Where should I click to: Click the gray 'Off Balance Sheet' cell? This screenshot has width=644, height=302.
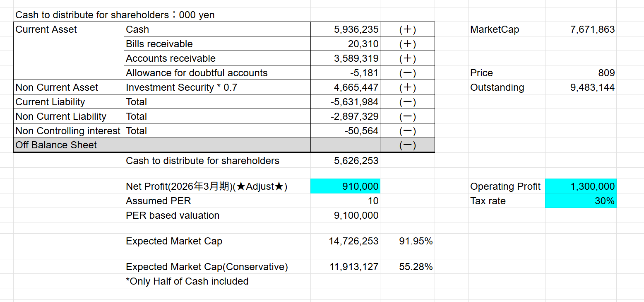coord(69,145)
